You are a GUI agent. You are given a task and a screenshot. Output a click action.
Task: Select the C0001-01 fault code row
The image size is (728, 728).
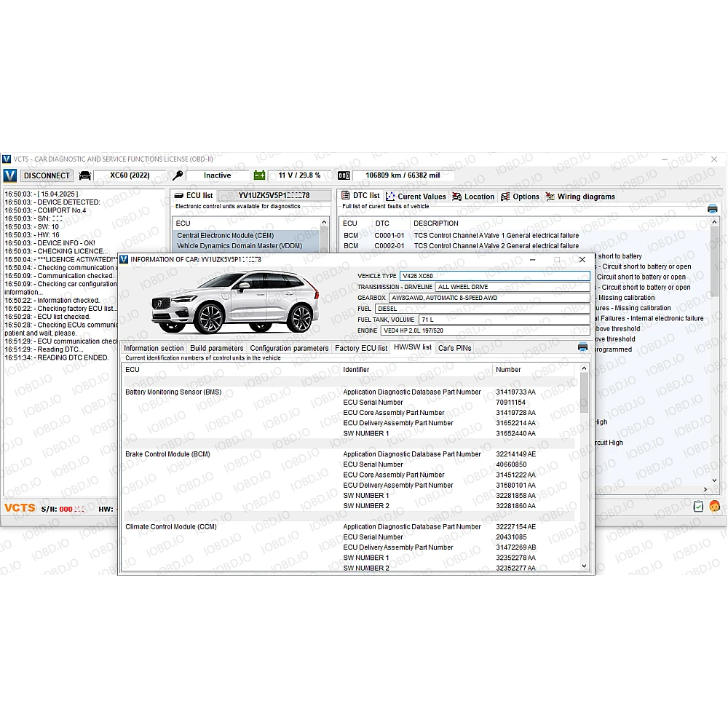point(525,235)
